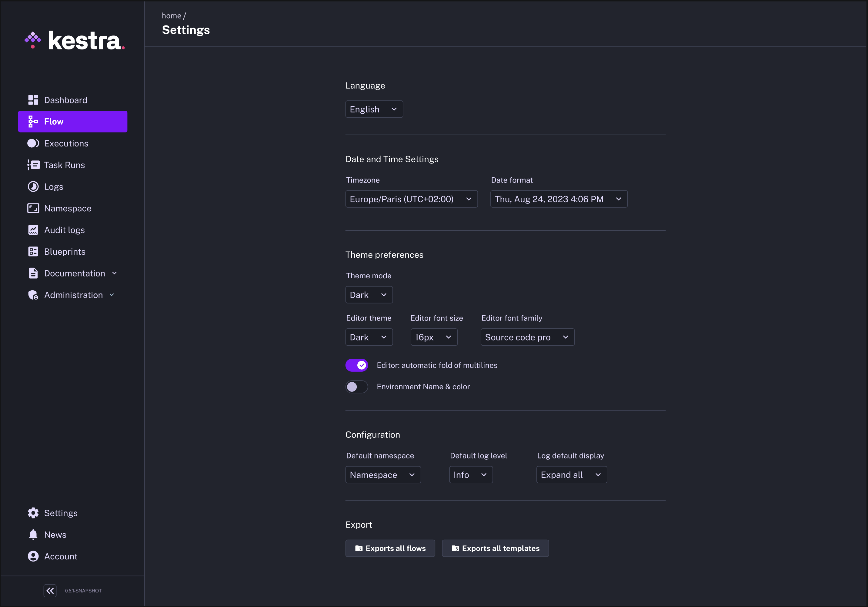Viewport: 868px width, 607px height.
Task: Click Exports all templates
Action: [x=495, y=548]
